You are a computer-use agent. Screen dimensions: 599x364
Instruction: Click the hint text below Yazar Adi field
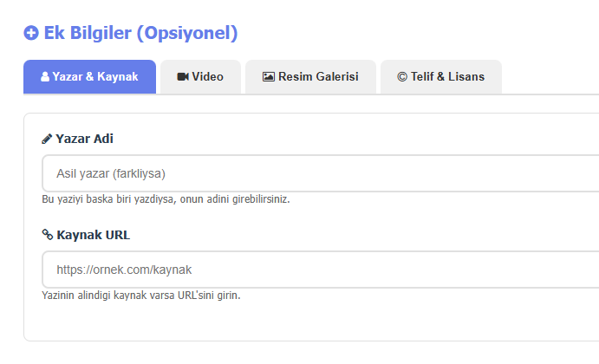166,199
